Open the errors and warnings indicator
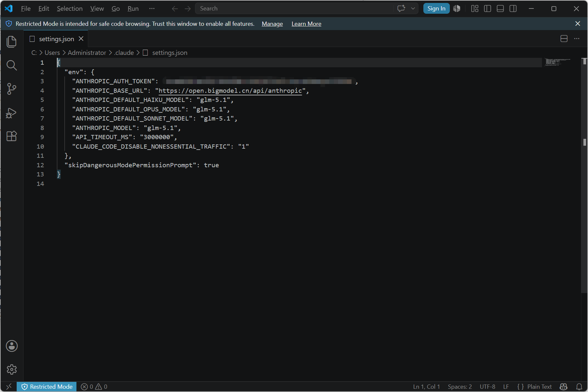This screenshot has width=588, height=392. pos(94,387)
